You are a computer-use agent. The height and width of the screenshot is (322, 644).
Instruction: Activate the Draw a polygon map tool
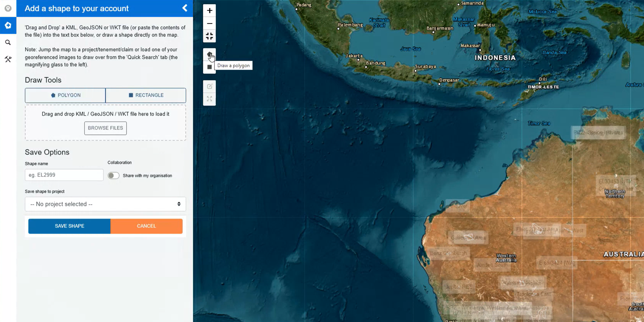(x=210, y=55)
